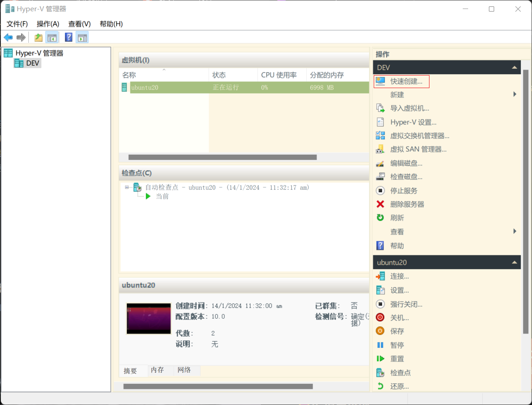Expand the 查看 submenu arrow in actions
Viewport: 532px width, 405px height.
[515, 231]
